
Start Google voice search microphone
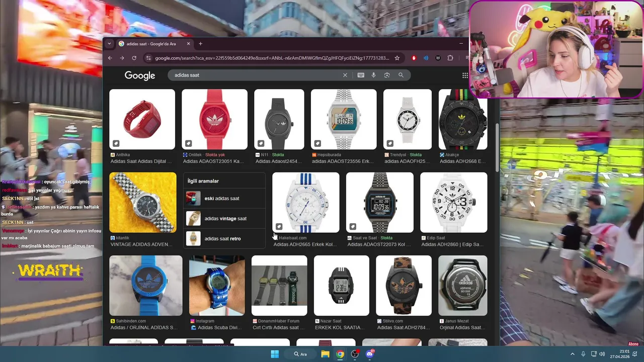click(x=373, y=75)
